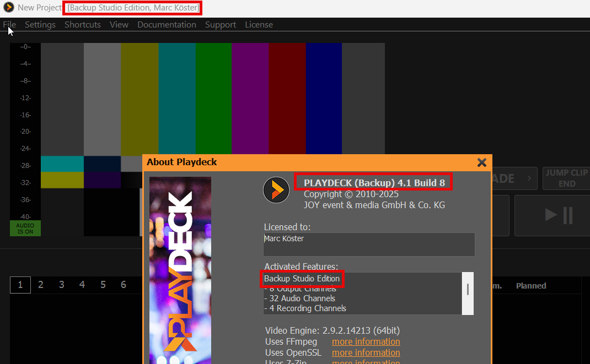
Task: Click the Playdeck app icon in title bar
Action: click(x=9, y=7)
